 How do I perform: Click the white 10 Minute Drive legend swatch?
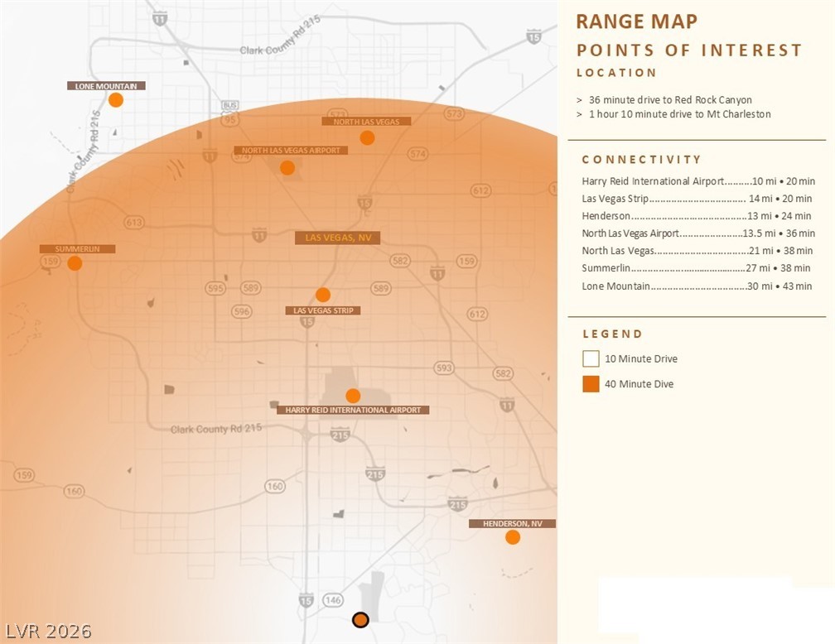click(x=591, y=358)
